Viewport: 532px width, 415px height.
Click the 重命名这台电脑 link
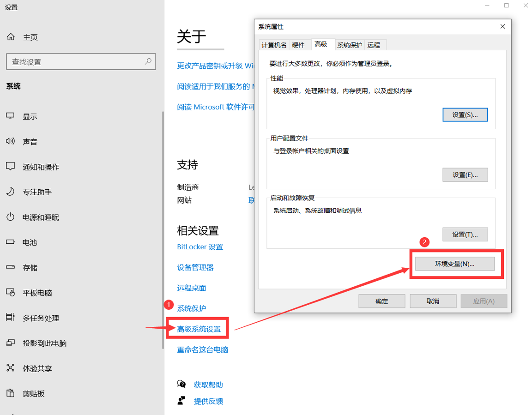[203, 349]
